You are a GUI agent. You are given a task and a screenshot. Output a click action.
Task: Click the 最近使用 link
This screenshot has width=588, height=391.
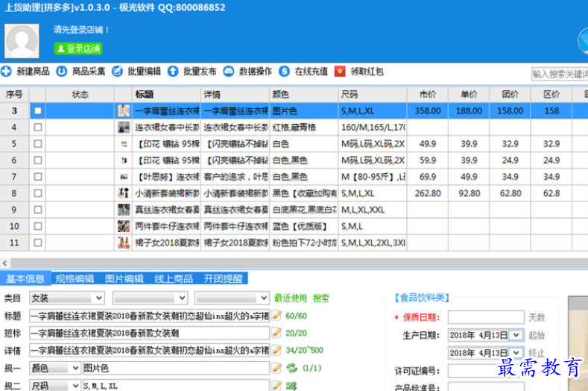click(x=290, y=298)
